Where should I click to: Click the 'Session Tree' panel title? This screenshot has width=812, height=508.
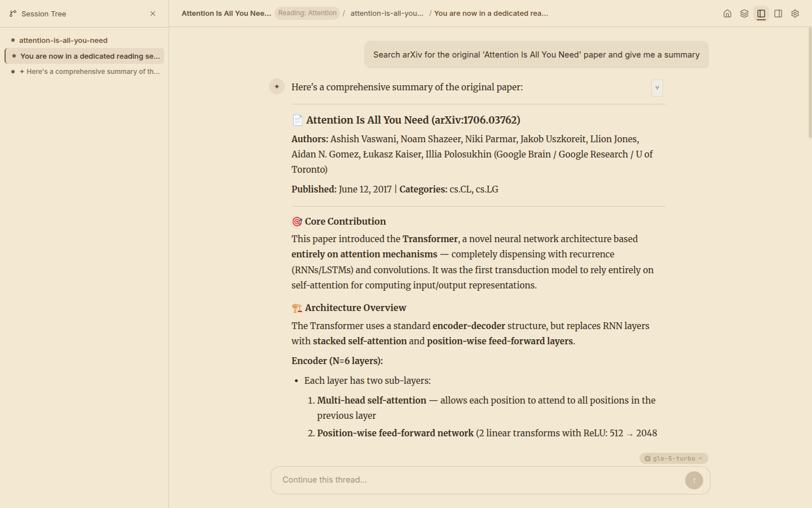[x=43, y=14]
